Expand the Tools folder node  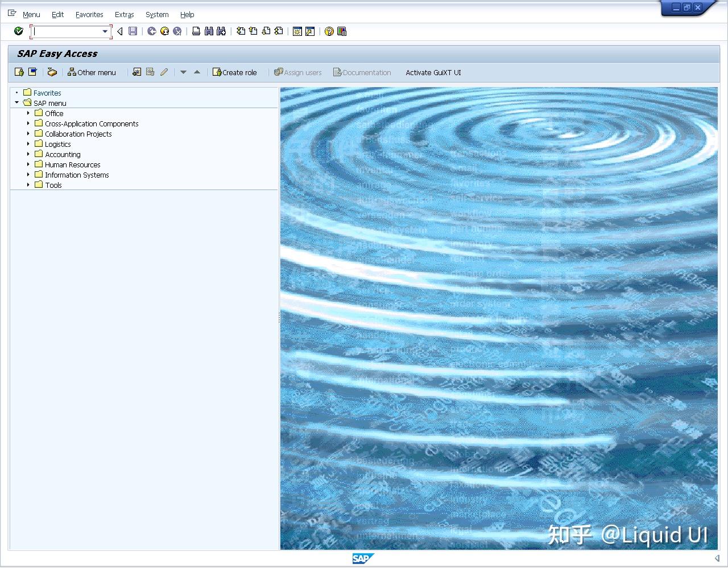28,185
